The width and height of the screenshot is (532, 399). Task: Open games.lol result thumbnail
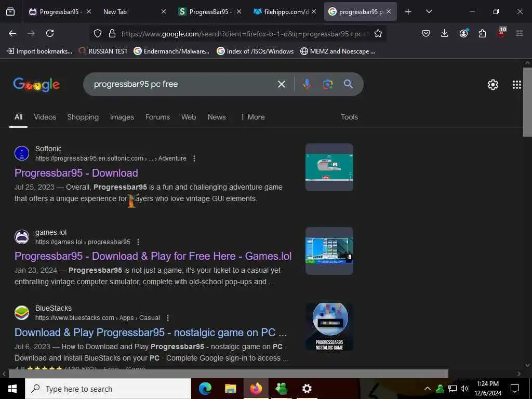point(329,251)
